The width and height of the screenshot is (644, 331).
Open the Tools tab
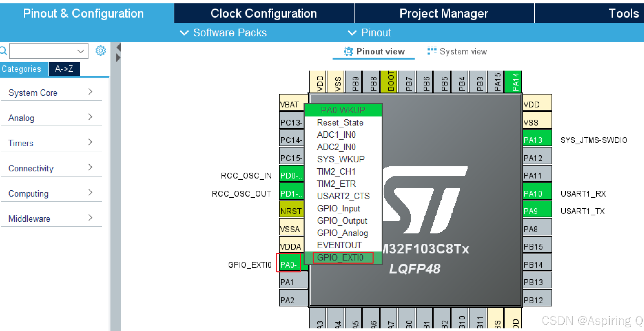tap(589, 13)
